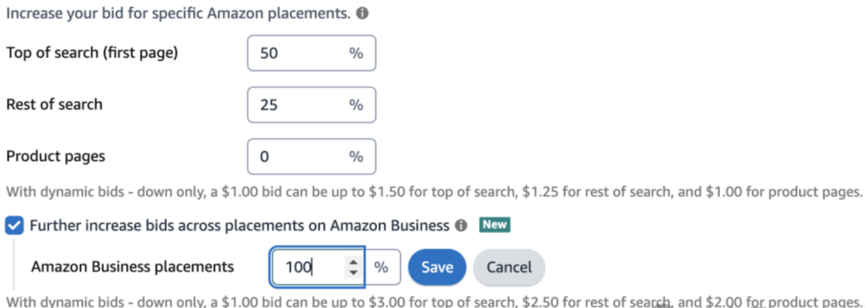The width and height of the screenshot is (868, 308).
Task: Select the Product pages percentage input
Action: point(312,157)
